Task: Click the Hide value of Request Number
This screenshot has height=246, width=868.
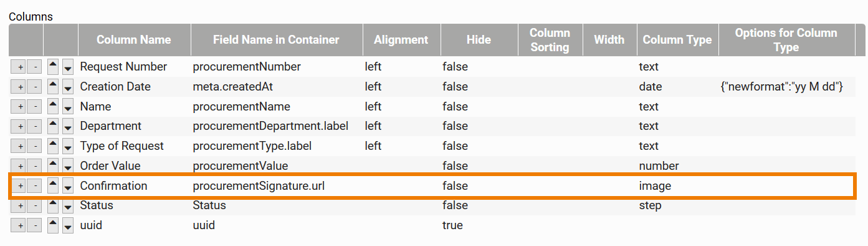Action: tap(455, 67)
